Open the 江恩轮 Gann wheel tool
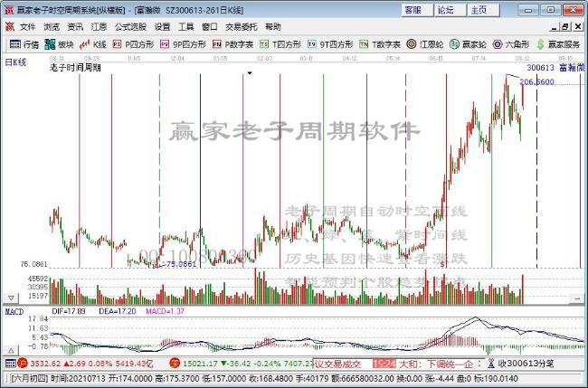The height and width of the screenshot is (388, 588). point(412,44)
